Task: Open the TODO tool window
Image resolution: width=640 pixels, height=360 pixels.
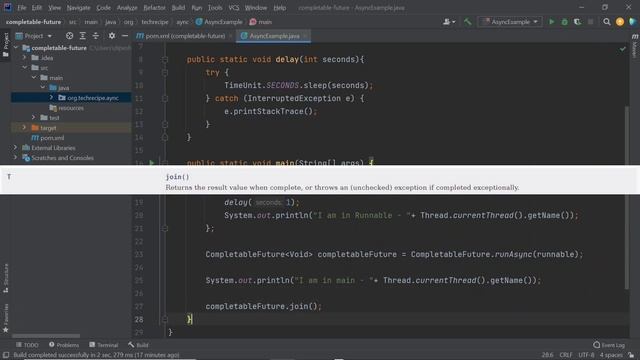Action: 27,345
